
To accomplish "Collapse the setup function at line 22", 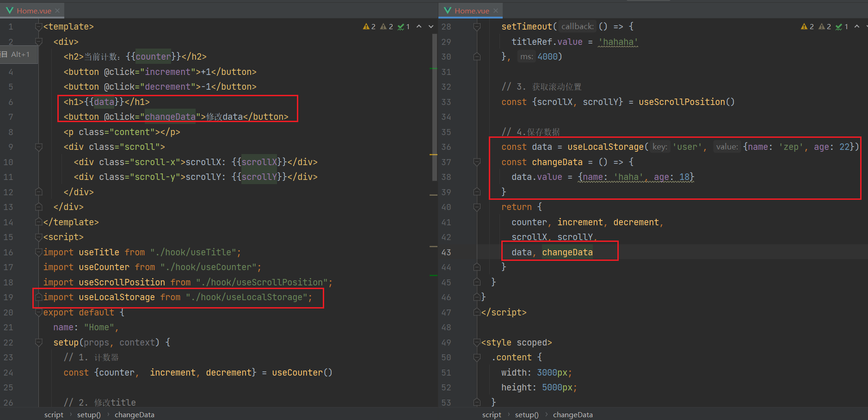I will tap(39, 342).
